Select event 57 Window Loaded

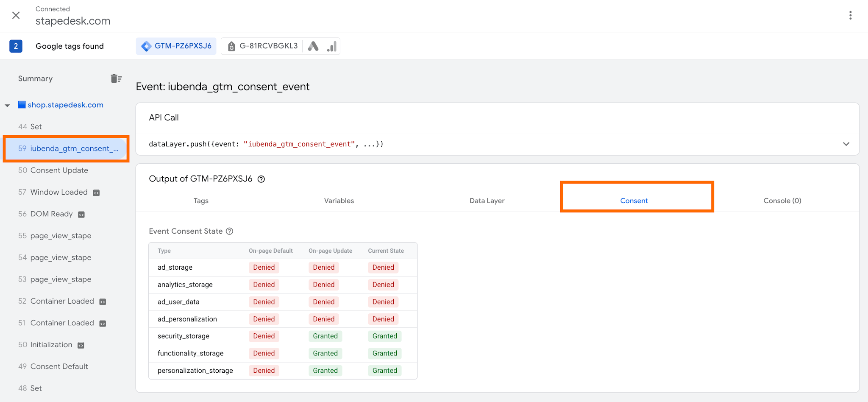[53, 192]
